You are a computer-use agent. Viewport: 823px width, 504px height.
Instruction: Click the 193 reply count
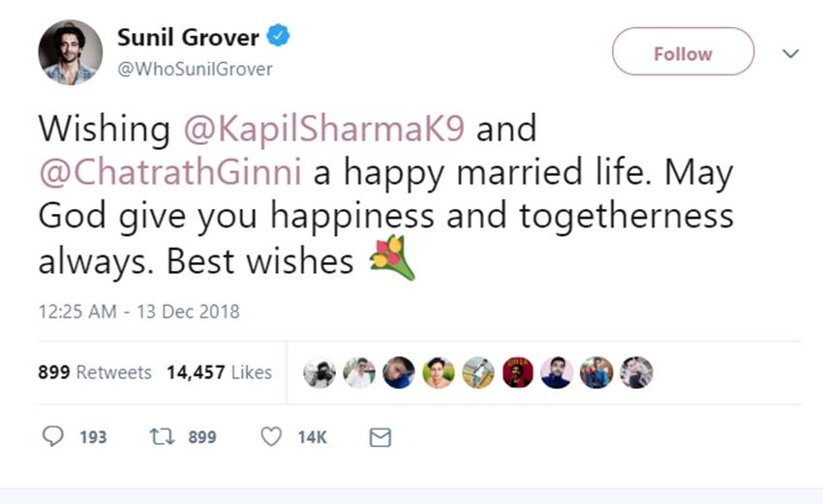click(x=93, y=437)
